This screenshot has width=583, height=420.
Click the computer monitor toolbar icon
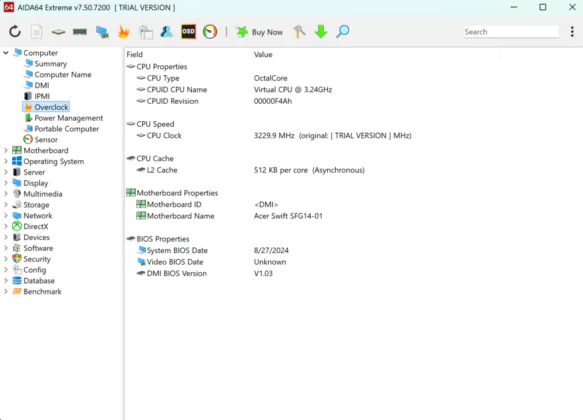click(102, 32)
